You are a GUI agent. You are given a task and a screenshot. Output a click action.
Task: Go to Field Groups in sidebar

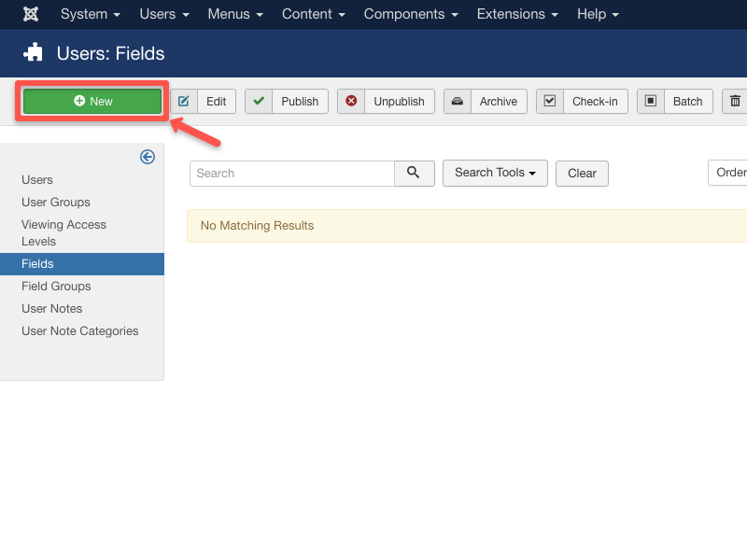click(x=56, y=287)
